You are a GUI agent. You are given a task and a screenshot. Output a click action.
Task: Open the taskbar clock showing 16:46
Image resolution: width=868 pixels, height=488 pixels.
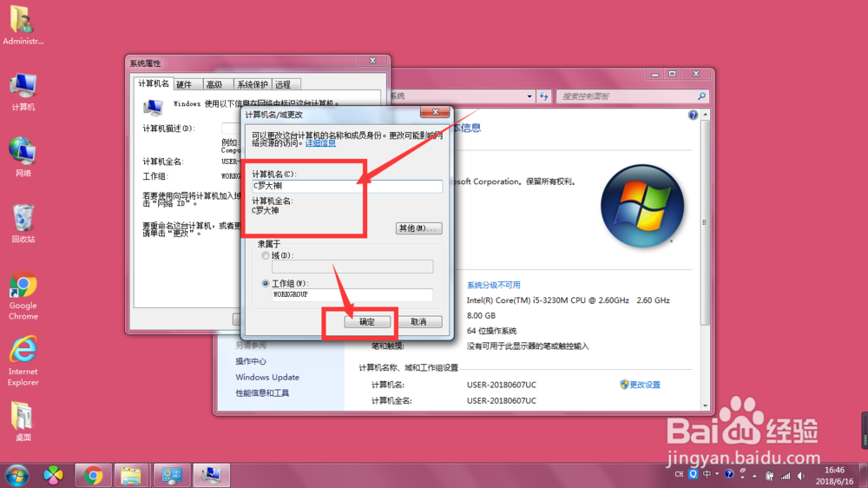834,476
